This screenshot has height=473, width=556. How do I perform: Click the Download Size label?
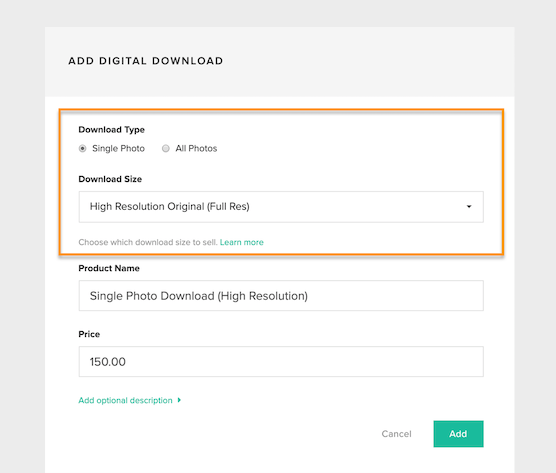click(110, 179)
